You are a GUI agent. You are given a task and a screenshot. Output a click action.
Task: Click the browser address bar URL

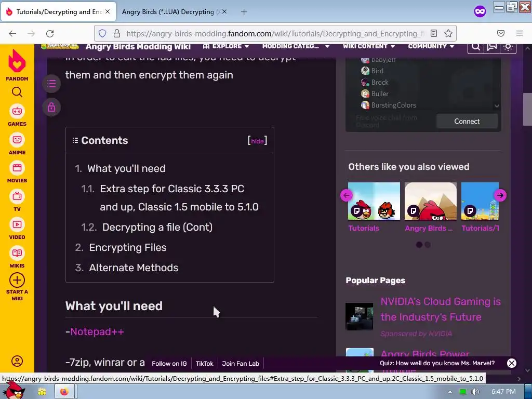click(x=275, y=33)
